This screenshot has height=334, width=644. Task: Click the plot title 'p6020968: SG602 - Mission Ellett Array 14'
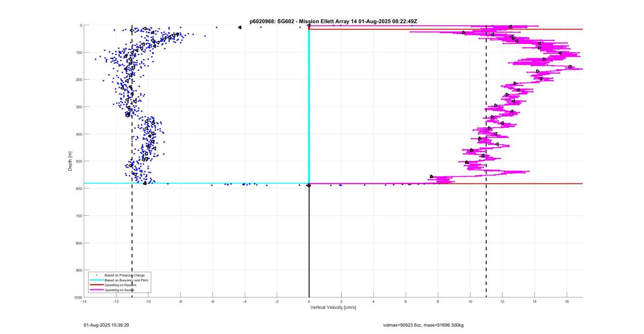pyautogui.click(x=304, y=21)
